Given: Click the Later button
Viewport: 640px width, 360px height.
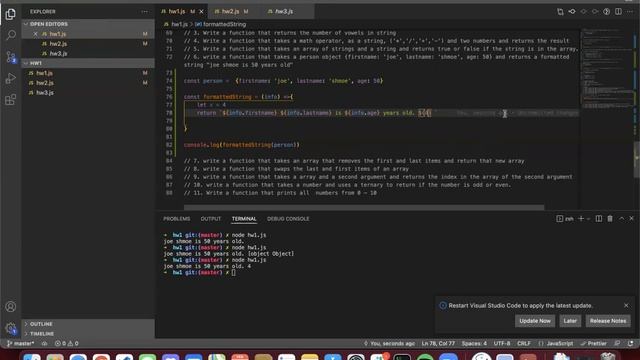Looking at the screenshot, I should (570, 321).
